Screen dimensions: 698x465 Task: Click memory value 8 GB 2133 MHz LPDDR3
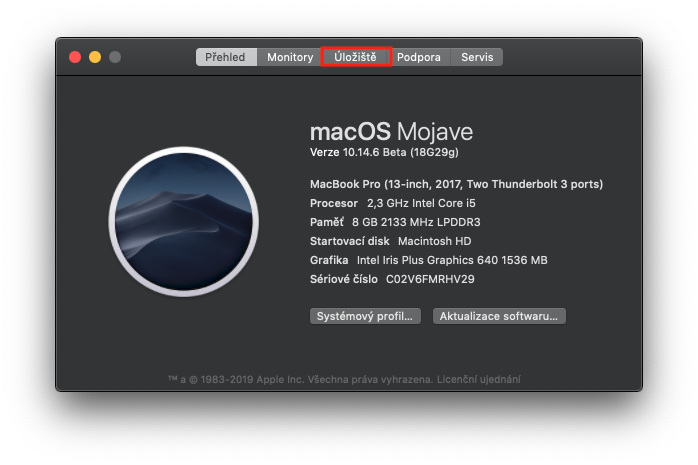pos(416,222)
